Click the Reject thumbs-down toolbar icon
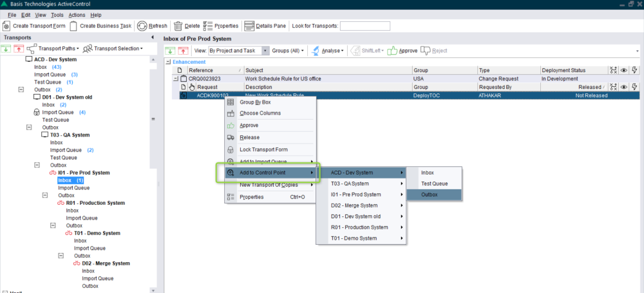Image resolution: width=644 pixels, height=293 pixels. tap(425, 50)
